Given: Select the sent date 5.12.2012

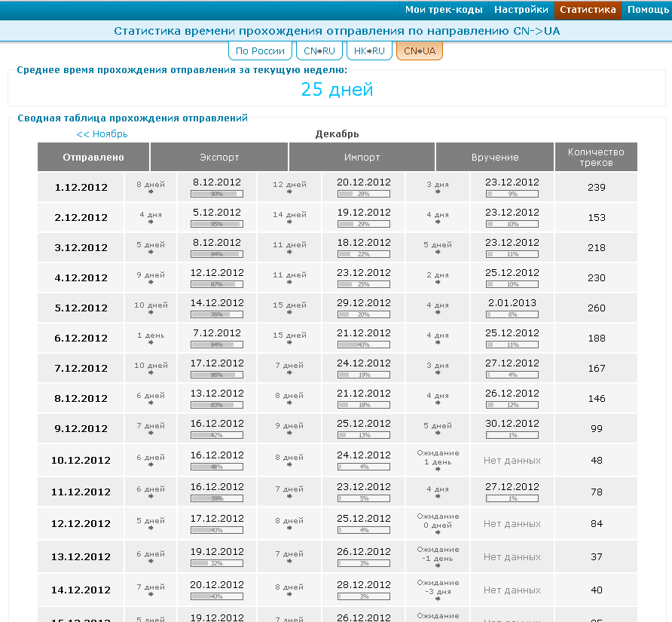Looking at the screenshot, I should pos(81,308).
